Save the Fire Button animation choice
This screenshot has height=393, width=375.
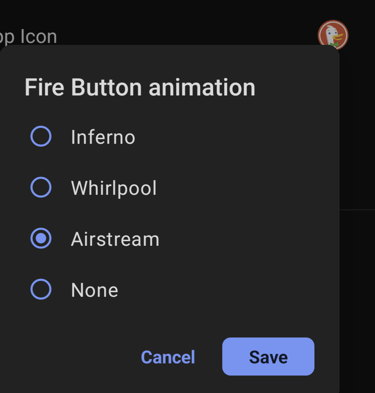(268, 357)
